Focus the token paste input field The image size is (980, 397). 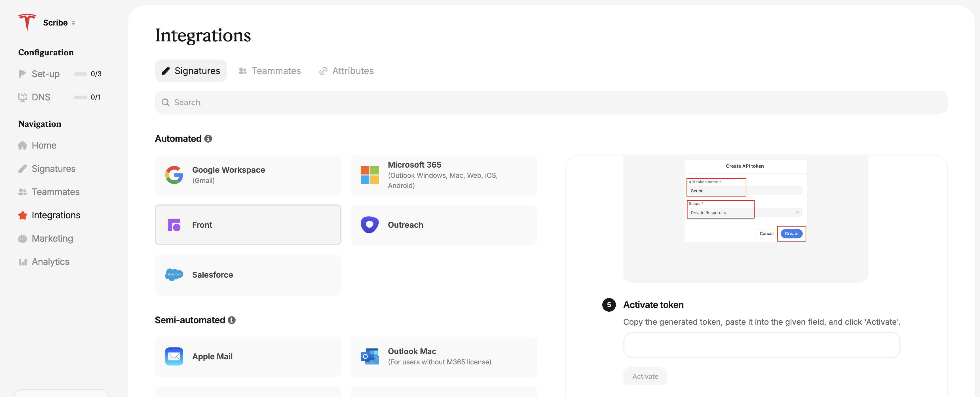(761, 345)
